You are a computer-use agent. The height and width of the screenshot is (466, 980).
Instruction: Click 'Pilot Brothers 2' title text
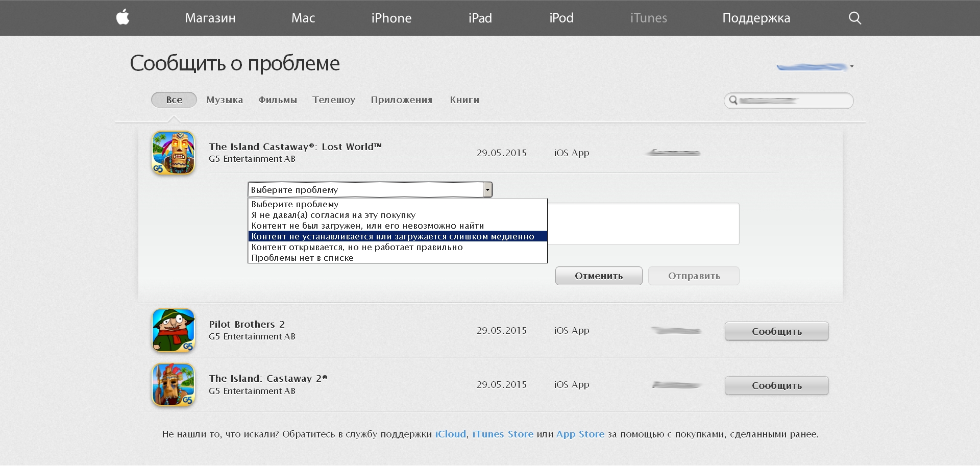(247, 325)
